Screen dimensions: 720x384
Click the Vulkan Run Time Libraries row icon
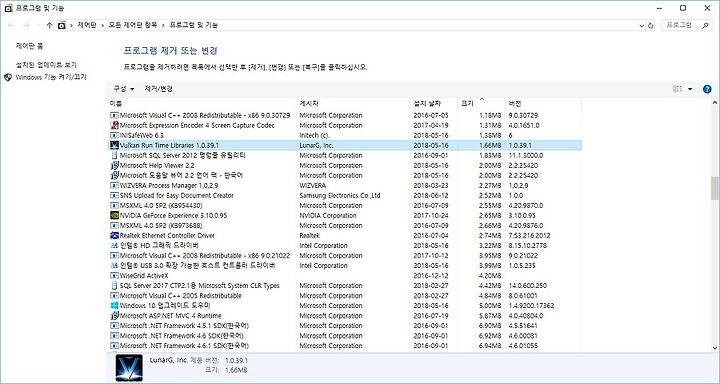[x=114, y=146]
